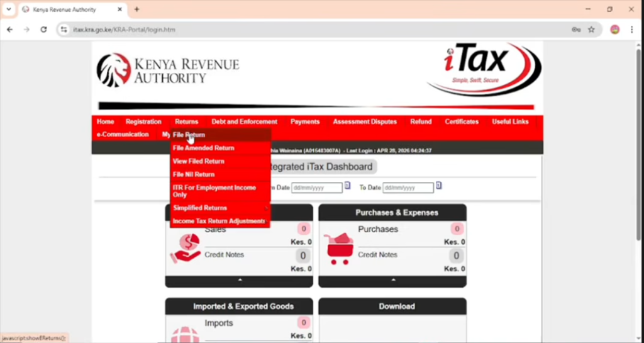Restore down the Chrome window
644x343 pixels.
coord(609,9)
